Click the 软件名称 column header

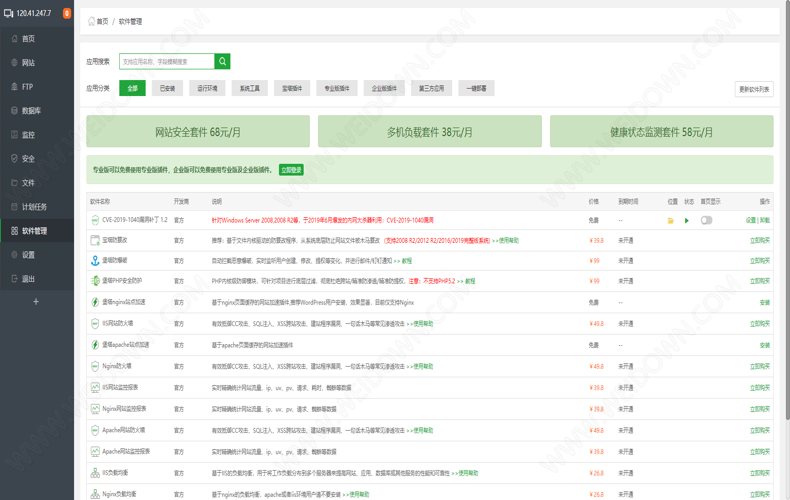[100, 201]
